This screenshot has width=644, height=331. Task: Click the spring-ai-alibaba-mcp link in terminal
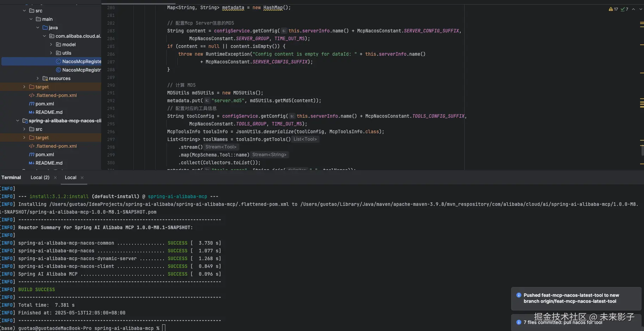pyautogui.click(x=178, y=196)
